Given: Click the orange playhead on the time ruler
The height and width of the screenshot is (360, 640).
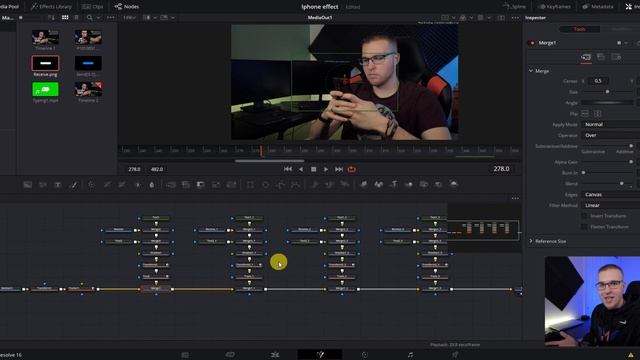Looking at the screenshot, I should point(261,151).
